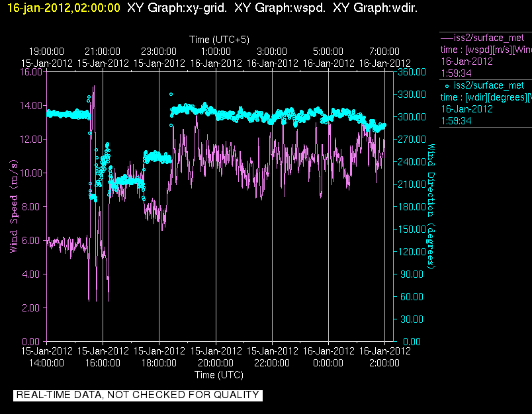Viewport: 532px width, 414px height.
Task: Click the 'XY Graph:xy-grid.' title text
Action: (177, 7)
